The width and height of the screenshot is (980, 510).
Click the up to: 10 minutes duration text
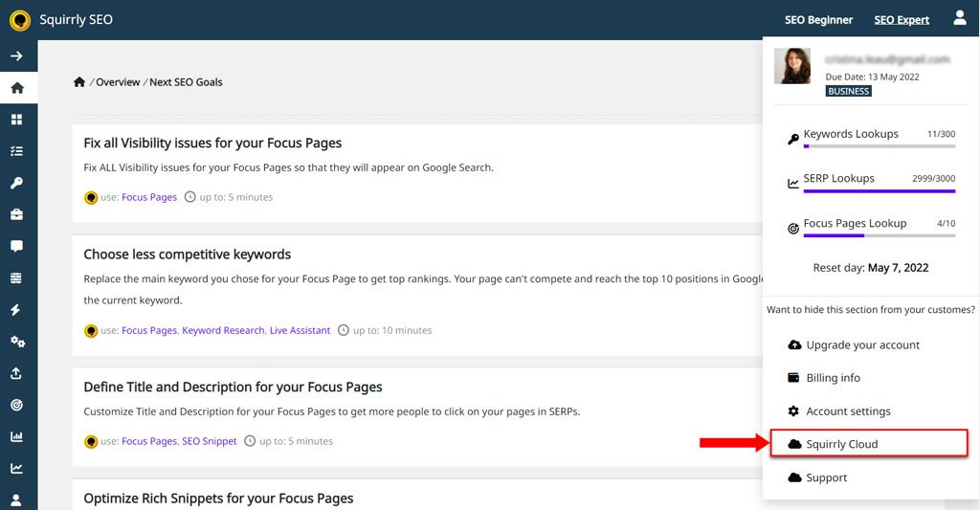pyautogui.click(x=391, y=330)
